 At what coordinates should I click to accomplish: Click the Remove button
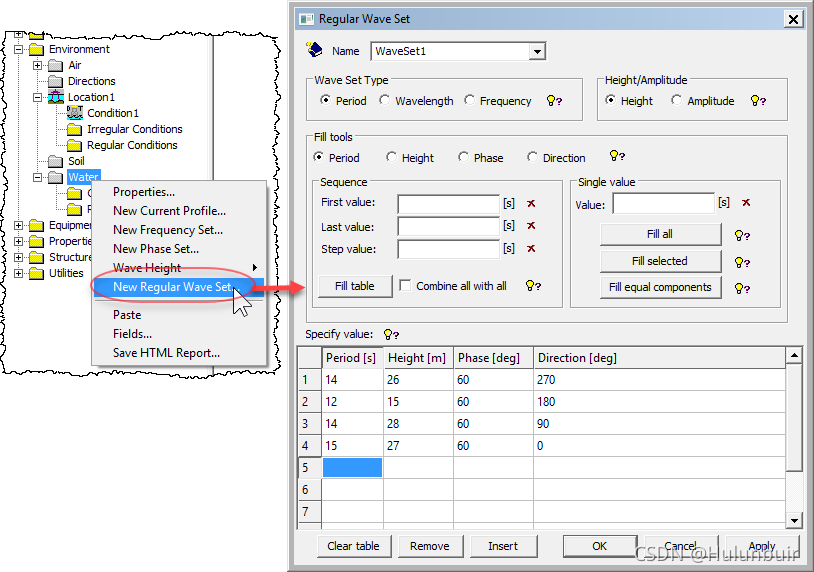coord(429,546)
